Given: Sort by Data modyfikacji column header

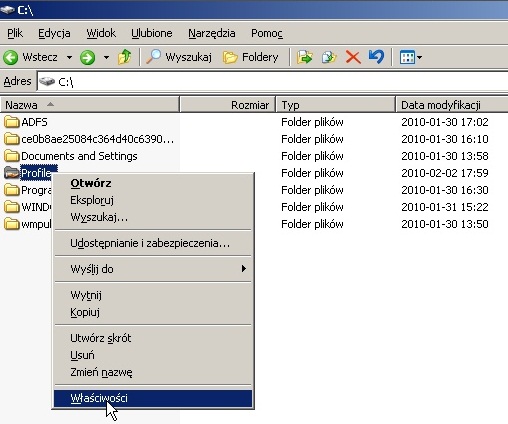Looking at the screenshot, I should (452, 105).
